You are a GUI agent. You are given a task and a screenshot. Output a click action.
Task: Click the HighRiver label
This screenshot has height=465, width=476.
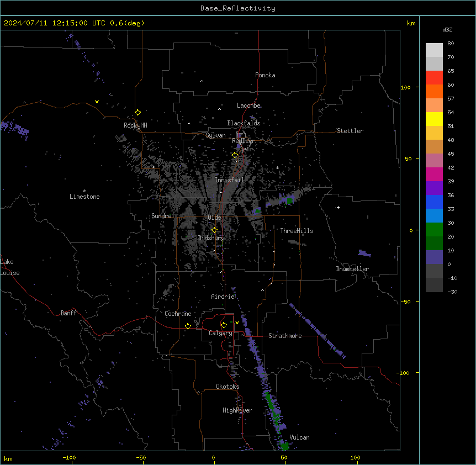click(x=237, y=410)
